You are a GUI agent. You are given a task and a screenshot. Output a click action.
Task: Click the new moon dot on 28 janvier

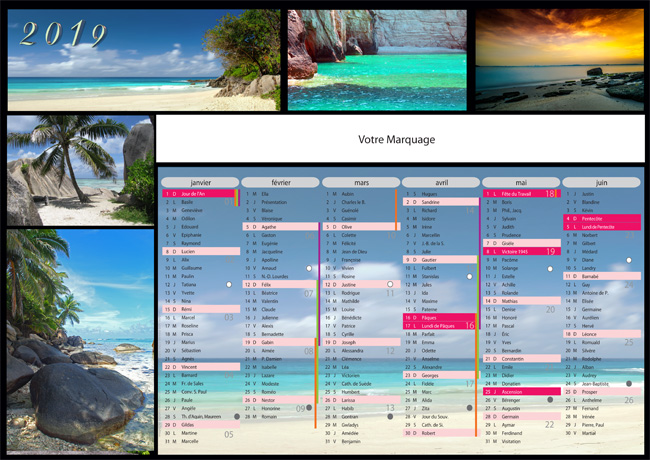pyautogui.click(x=236, y=416)
